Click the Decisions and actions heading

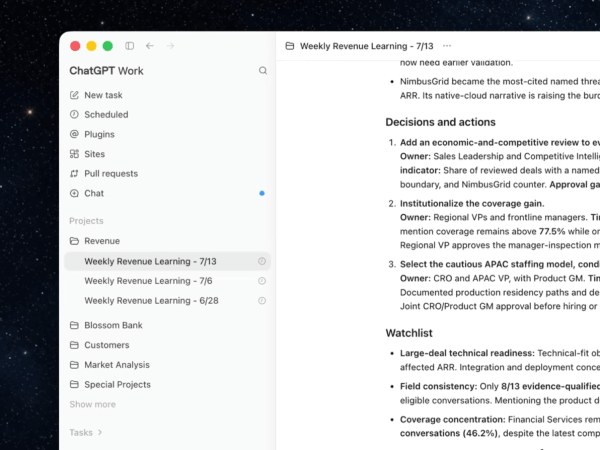(x=440, y=122)
